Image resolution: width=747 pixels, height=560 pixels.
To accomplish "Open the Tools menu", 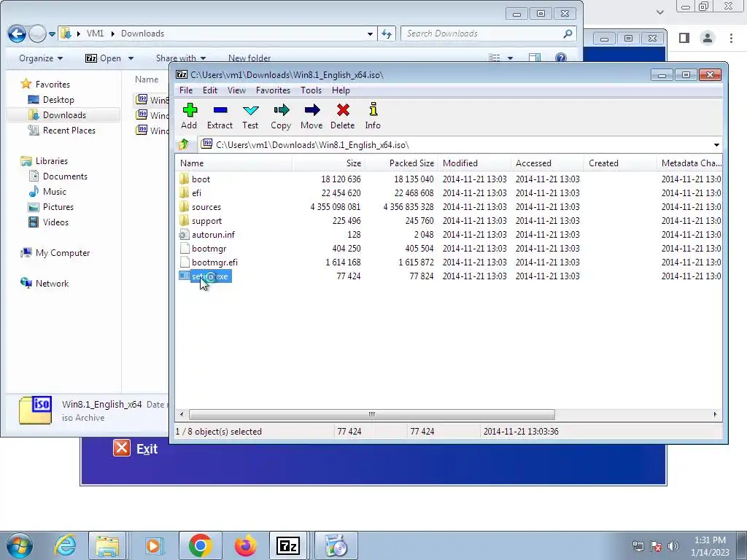I will tap(311, 90).
